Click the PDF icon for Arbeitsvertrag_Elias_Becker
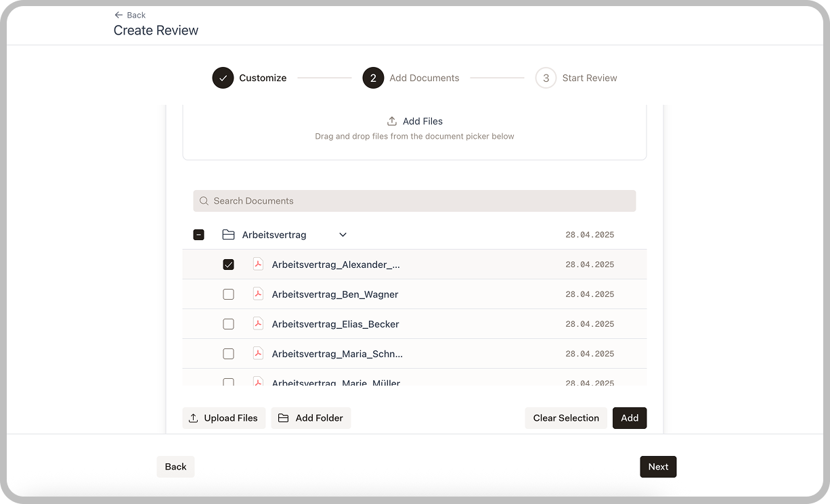This screenshot has width=830, height=504. pyautogui.click(x=258, y=323)
